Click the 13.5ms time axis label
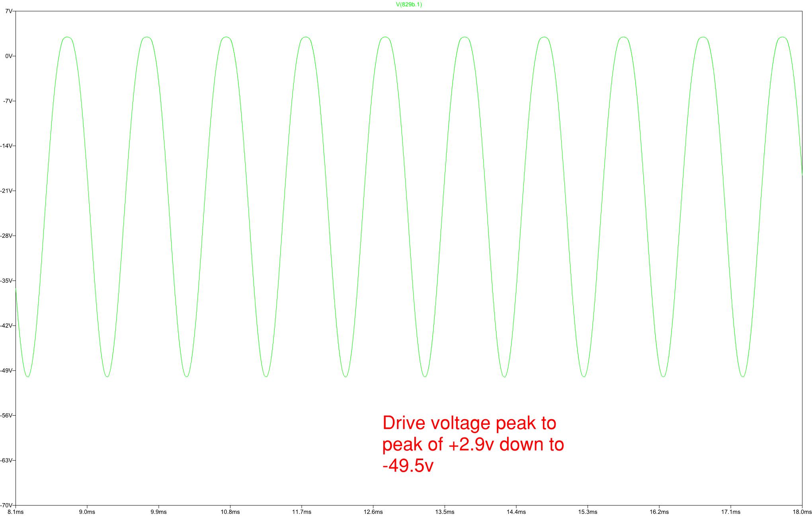 (445, 512)
